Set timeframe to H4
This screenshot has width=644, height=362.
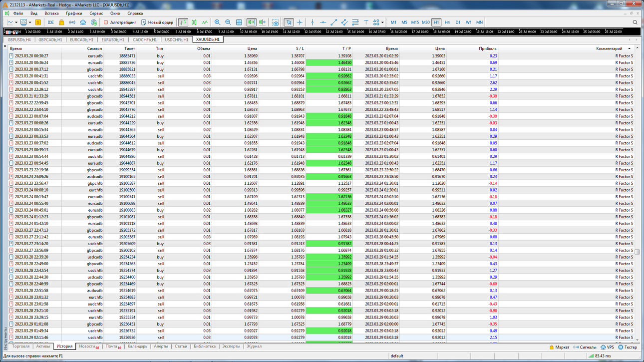pos(447,22)
